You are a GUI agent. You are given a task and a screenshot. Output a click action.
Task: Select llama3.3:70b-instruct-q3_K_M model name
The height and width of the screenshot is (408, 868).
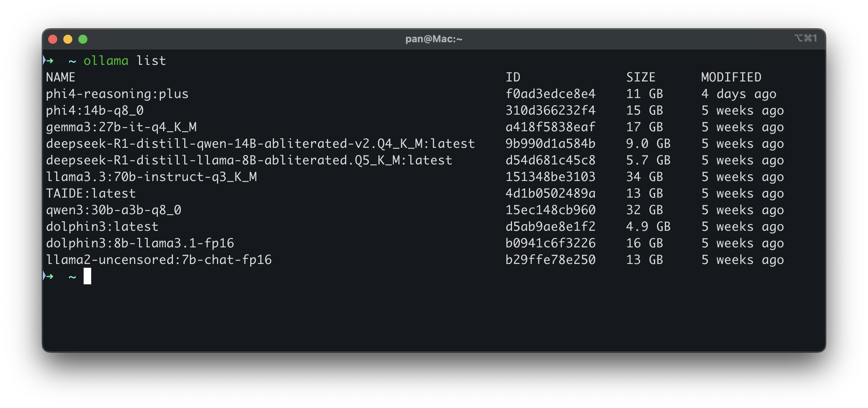click(151, 177)
